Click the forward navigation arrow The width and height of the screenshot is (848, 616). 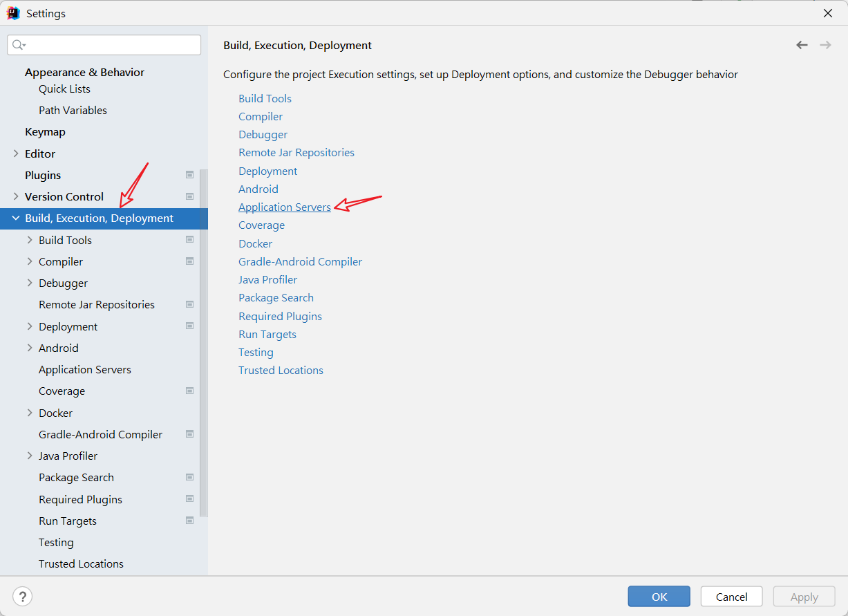825,45
